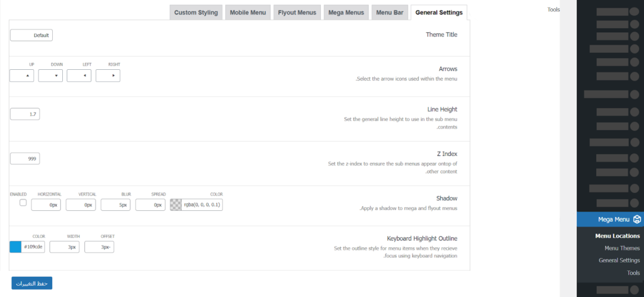The width and height of the screenshot is (644, 297).
Task: Switch to the Custom Styling tab
Action: click(x=196, y=13)
